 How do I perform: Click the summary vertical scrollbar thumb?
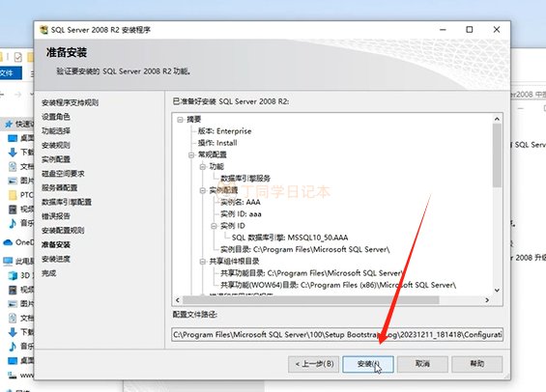coord(497,155)
